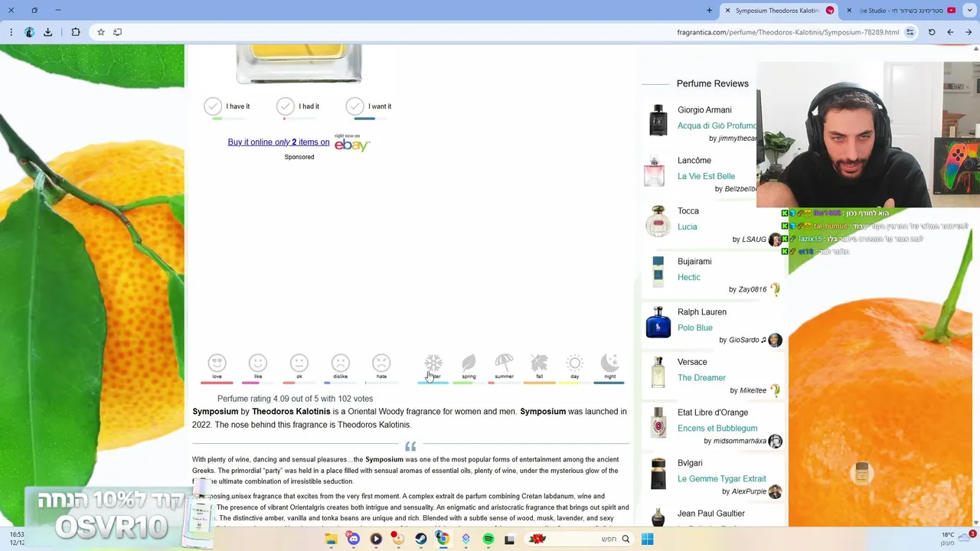Switch to the Symposium Theodoros Kalotinis tab
The width and height of the screenshot is (980, 551).
pyautogui.click(x=778, y=11)
